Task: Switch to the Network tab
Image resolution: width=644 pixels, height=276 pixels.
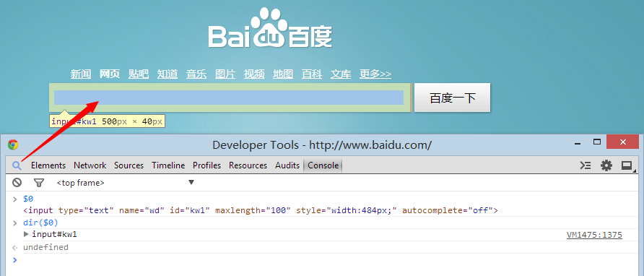Action: tap(90, 165)
